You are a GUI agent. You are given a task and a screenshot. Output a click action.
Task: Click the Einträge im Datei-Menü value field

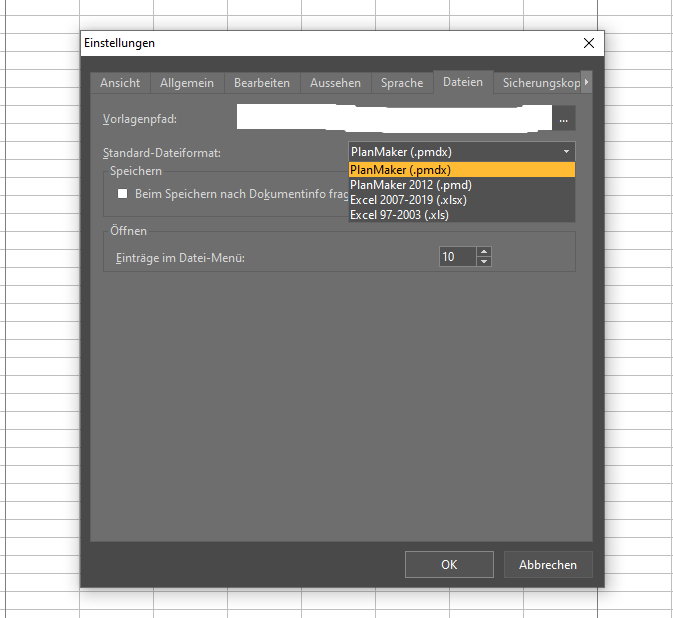pos(458,257)
